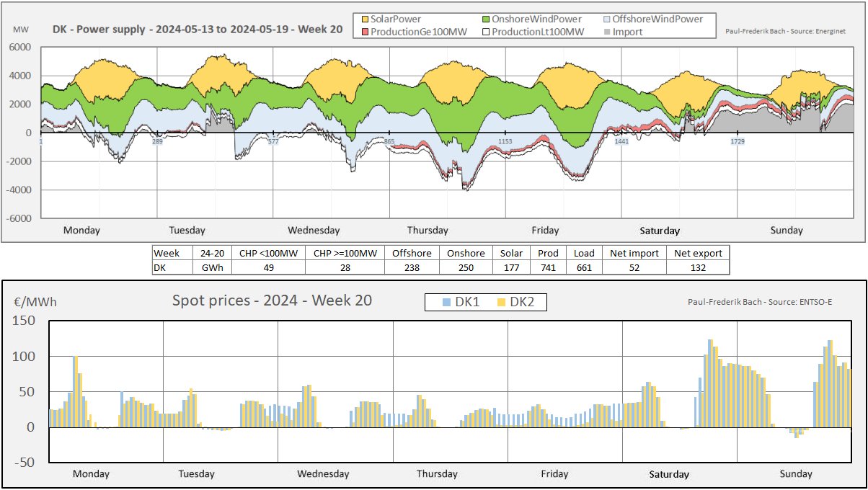The height and width of the screenshot is (490, 868).
Task: Click the DK Power supply chart title
Action: pyautogui.click(x=198, y=30)
